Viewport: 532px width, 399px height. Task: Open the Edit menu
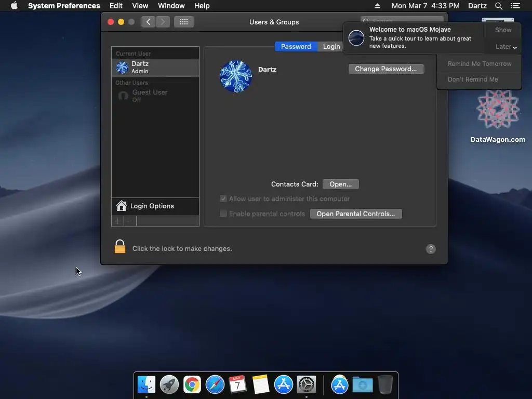coord(116,6)
